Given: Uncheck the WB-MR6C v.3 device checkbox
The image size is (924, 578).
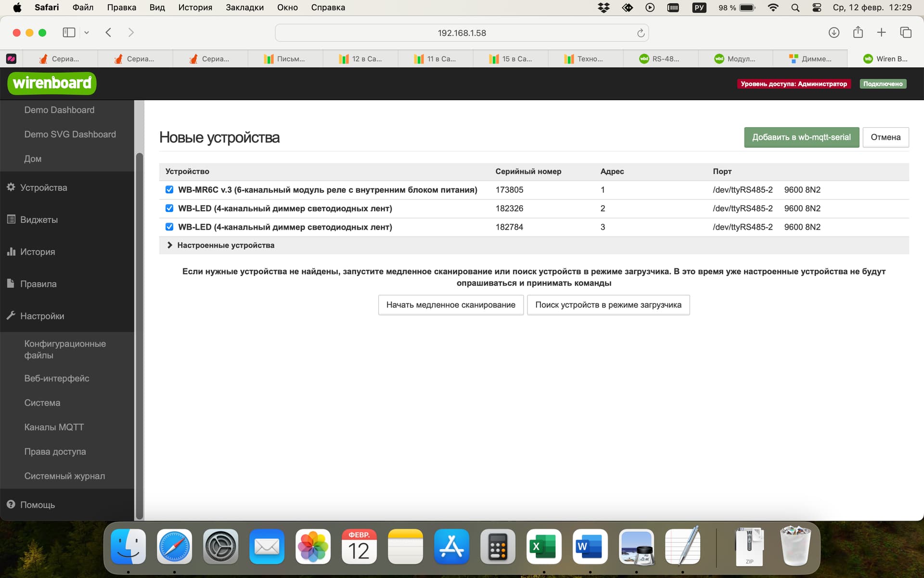Looking at the screenshot, I should (x=169, y=190).
